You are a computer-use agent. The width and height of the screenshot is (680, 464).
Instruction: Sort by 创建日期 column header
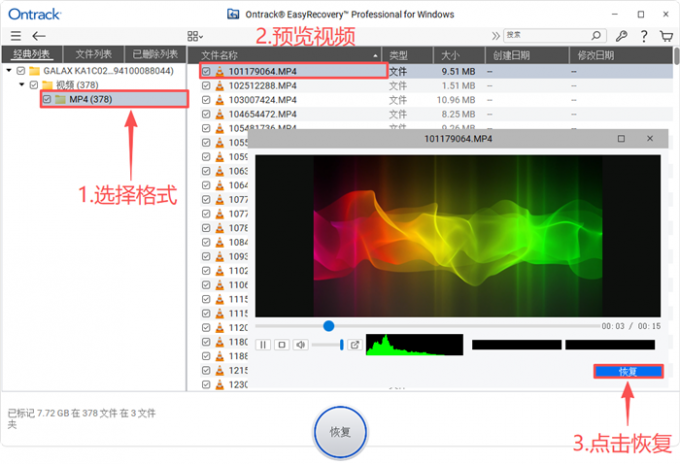tap(527, 55)
